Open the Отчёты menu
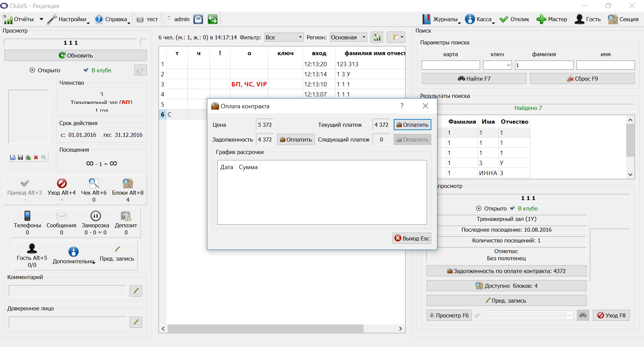 (23, 19)
